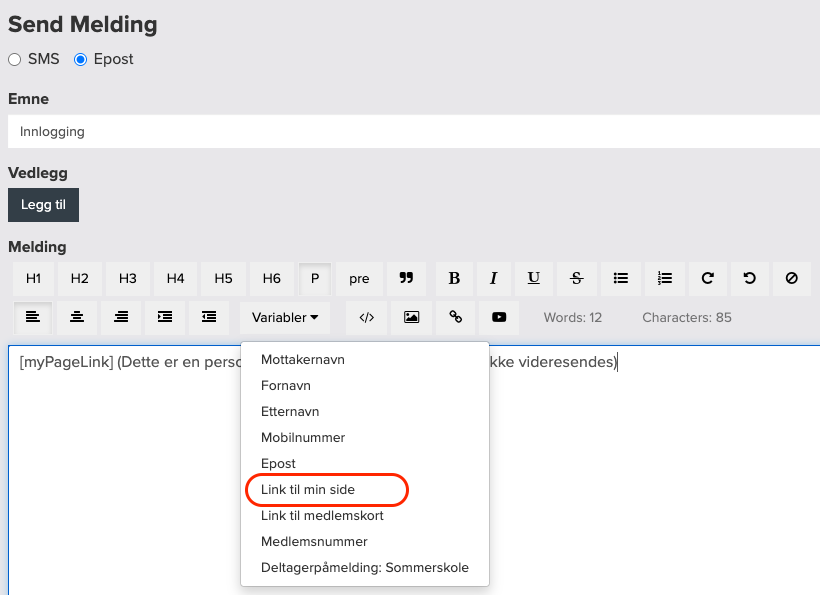Screen dimensions: 820x595
Task: Apply H2 heading format
Action: 79,279
